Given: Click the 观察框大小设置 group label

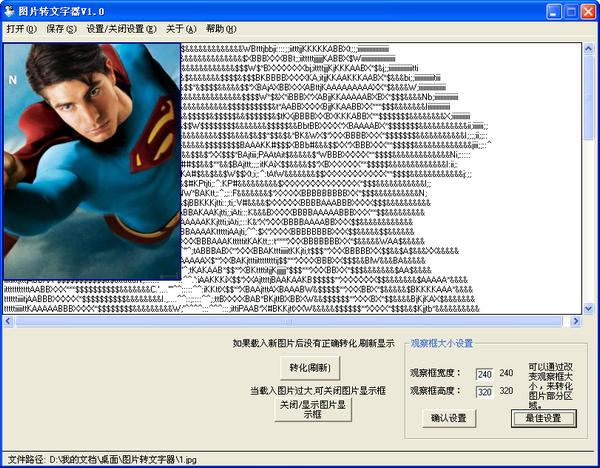Looking at the screenshot, I should (x=442, y=343).
